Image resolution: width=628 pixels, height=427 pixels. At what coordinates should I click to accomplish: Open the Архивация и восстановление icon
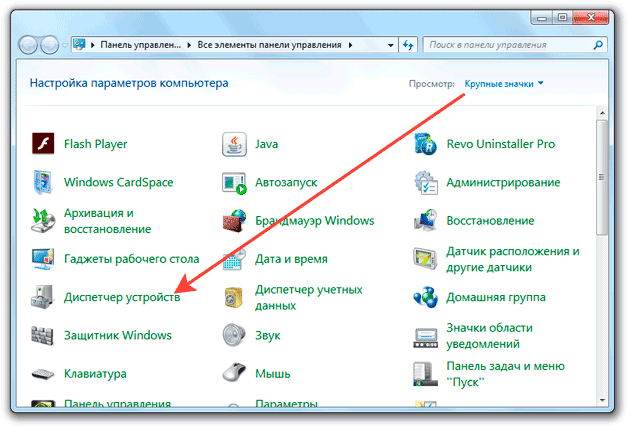pos(43,220)
